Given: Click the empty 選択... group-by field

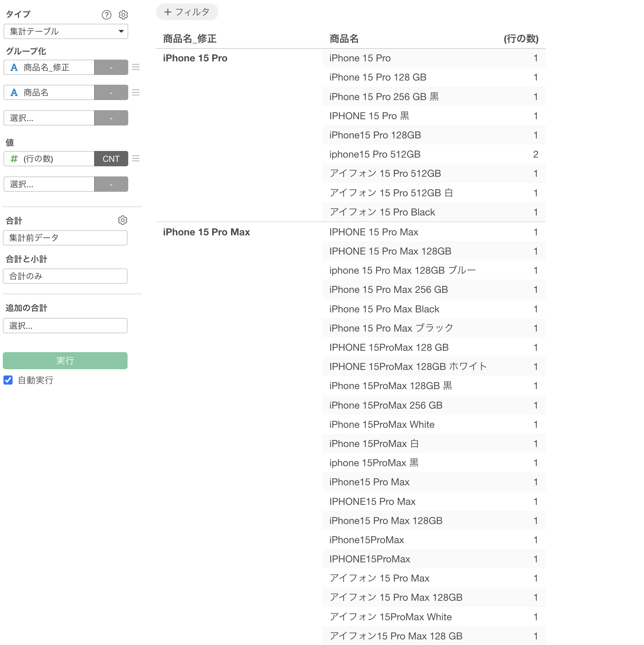Looking at the screenshot, I should click(49, 118).
